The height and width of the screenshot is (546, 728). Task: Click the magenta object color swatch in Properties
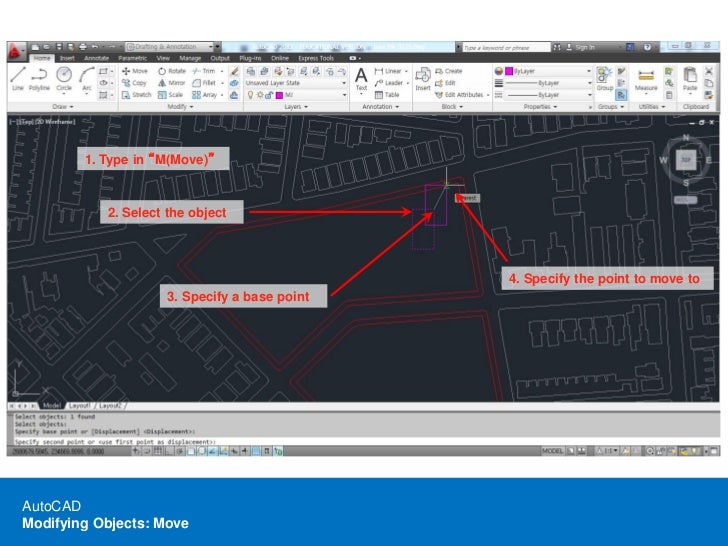pos(508,71)
